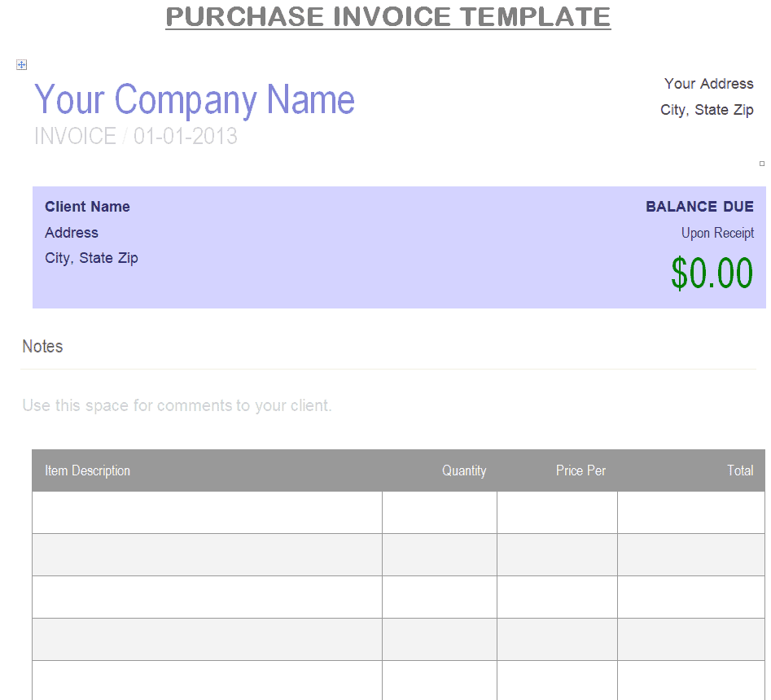
Task: Click the Your Address field
Action: pyautogui.click(x=708, y=84)
